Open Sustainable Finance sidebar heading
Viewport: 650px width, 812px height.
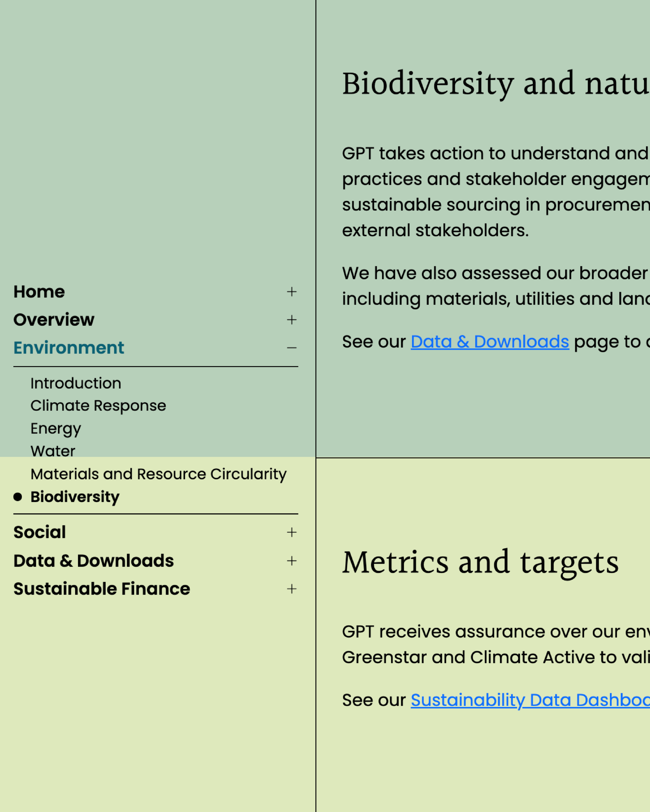[102, 589]
